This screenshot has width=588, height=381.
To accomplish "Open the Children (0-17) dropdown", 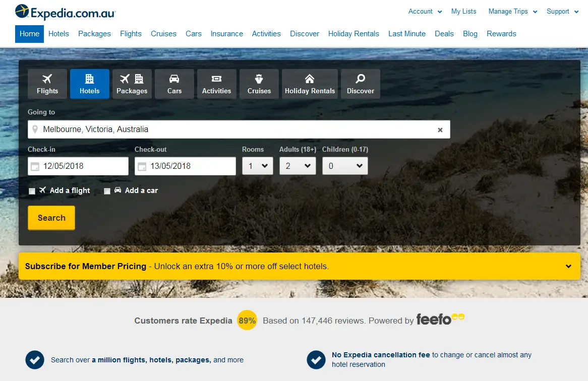I will [x=345, y=166].
